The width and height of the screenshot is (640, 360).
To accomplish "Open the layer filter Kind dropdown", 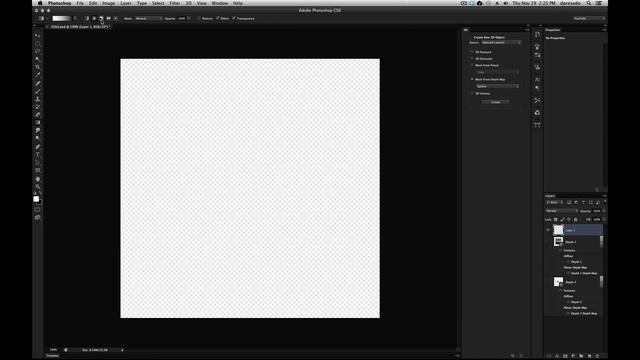I will [x=555, y=202].
